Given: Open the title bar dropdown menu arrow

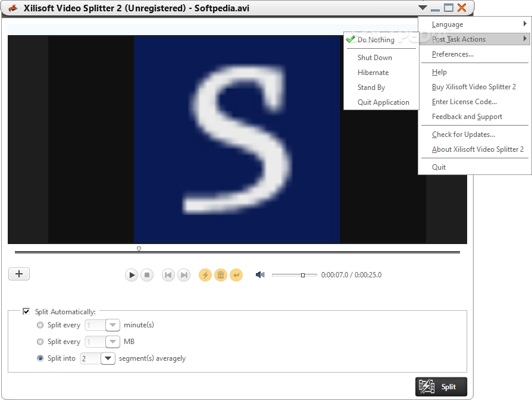Looking at the screenshot, I should click(x=423, y=8).
